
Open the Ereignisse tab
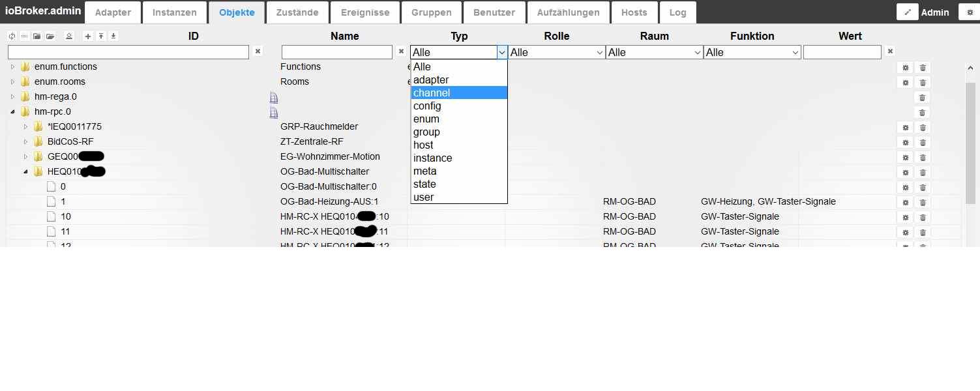click(365, 12)
